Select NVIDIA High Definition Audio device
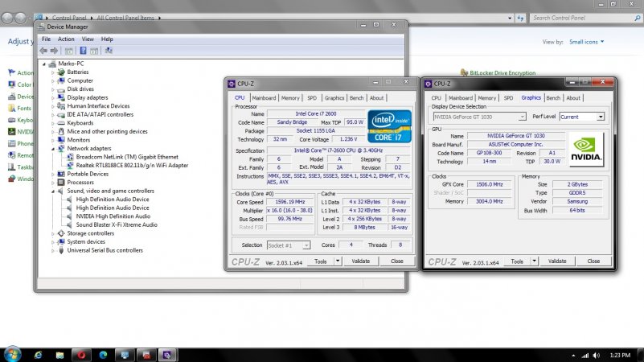Screen dimensions: 644x362 (113, 216)
